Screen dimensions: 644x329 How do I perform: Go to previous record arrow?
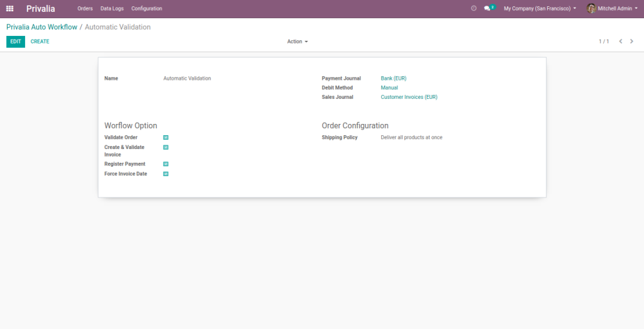click(621, 42)
